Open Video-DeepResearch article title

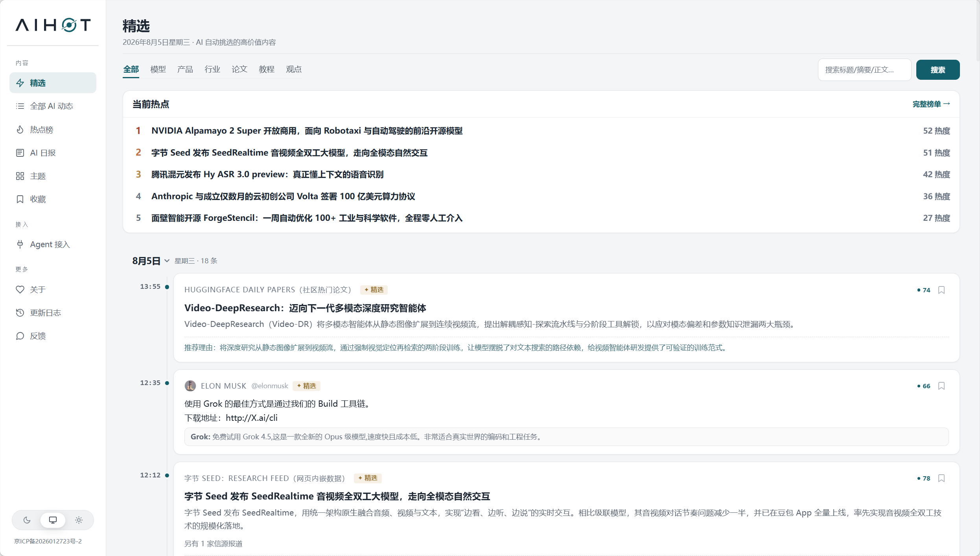coord(305,308)
